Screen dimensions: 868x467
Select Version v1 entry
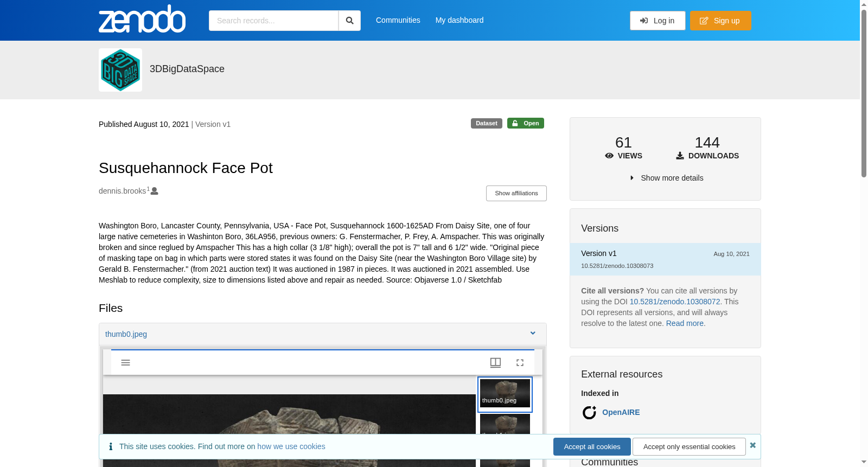[x=665, y=259]
